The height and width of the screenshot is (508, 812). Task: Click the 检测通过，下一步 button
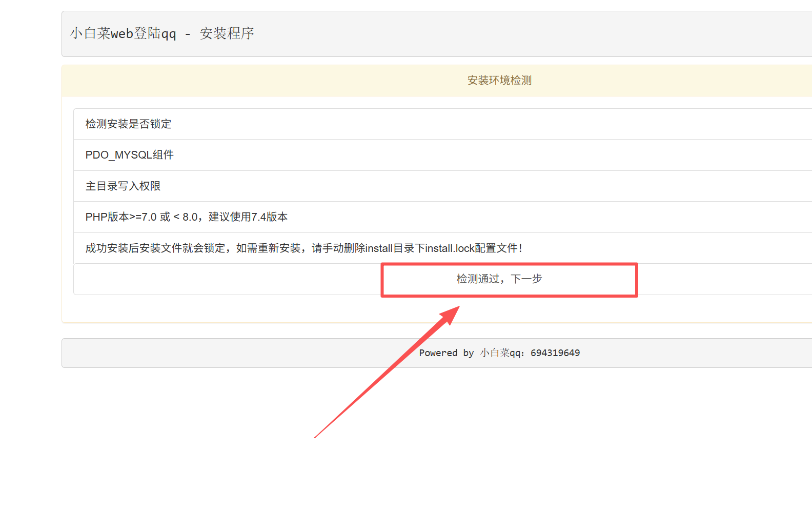tap(499, 279)
